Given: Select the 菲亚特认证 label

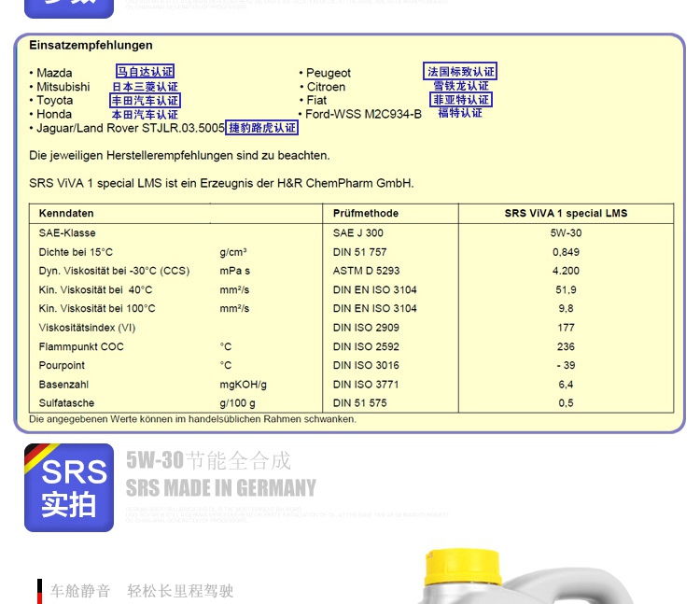Looking at the screenshot, I should (461, 100).
